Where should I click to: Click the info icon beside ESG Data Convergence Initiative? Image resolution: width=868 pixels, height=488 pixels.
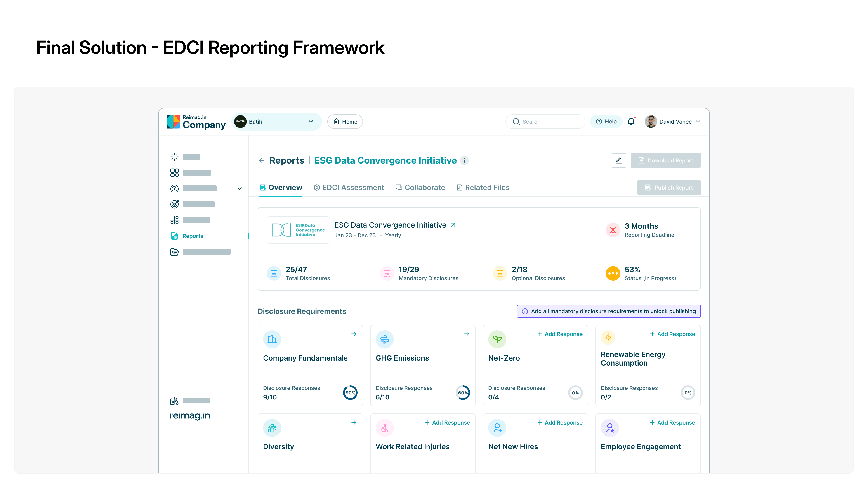464,161
